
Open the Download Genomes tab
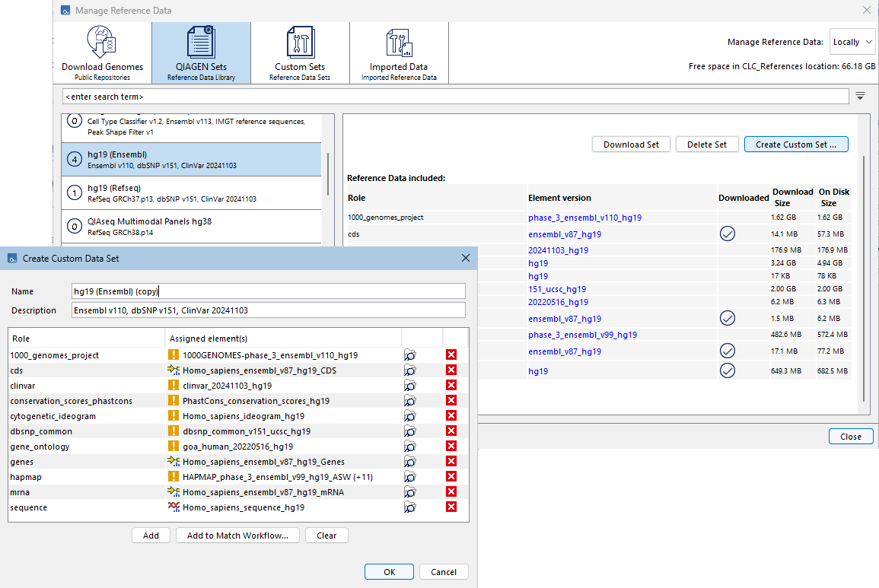pos(102,52)
